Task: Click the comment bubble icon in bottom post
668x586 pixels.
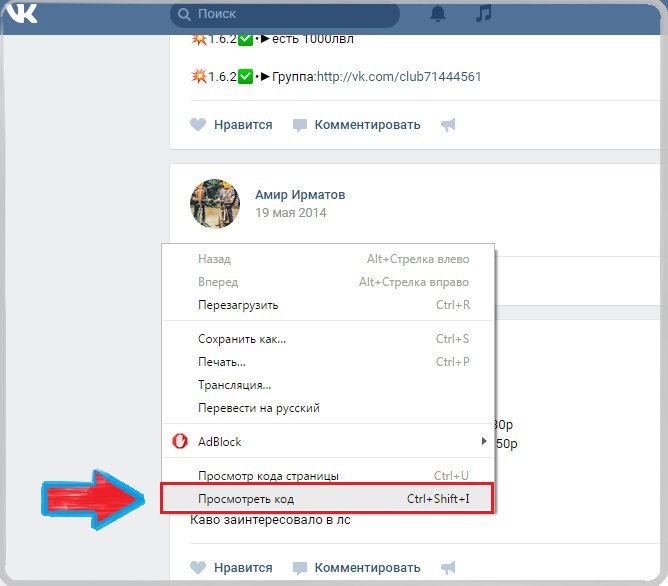Action: coord(299,568)
